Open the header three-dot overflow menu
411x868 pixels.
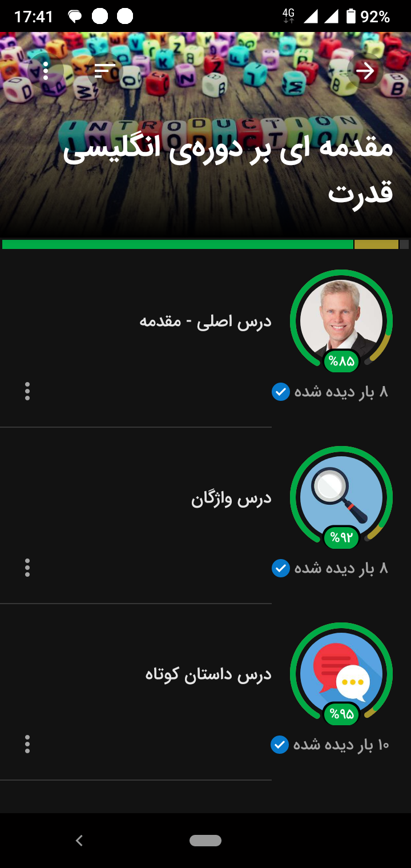click(x=46, y=71)
